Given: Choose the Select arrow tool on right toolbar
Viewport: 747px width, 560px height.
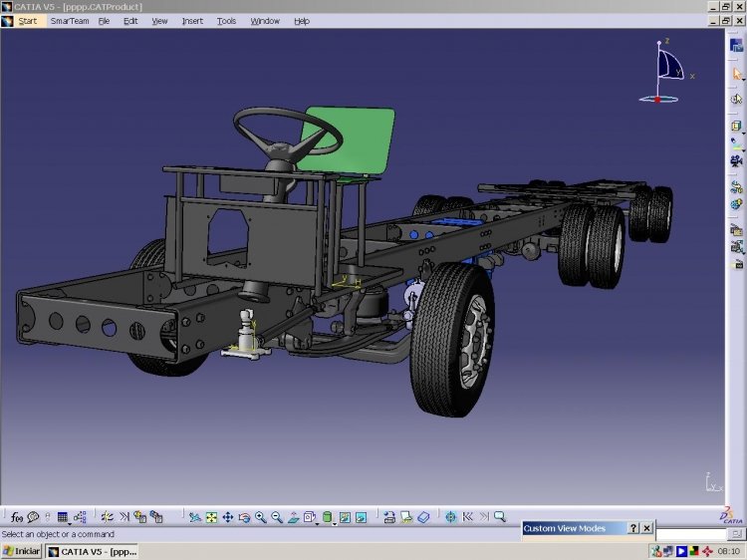Looking at the screenshot, I should tap(736, 74).
